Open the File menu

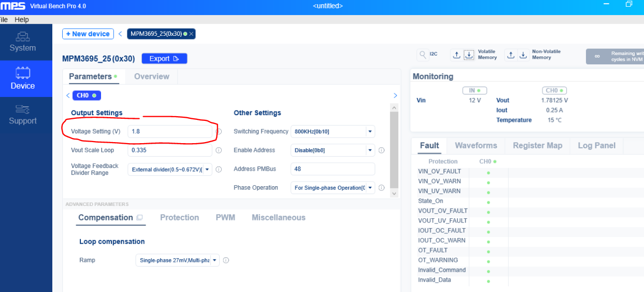(x=4, y=20)
